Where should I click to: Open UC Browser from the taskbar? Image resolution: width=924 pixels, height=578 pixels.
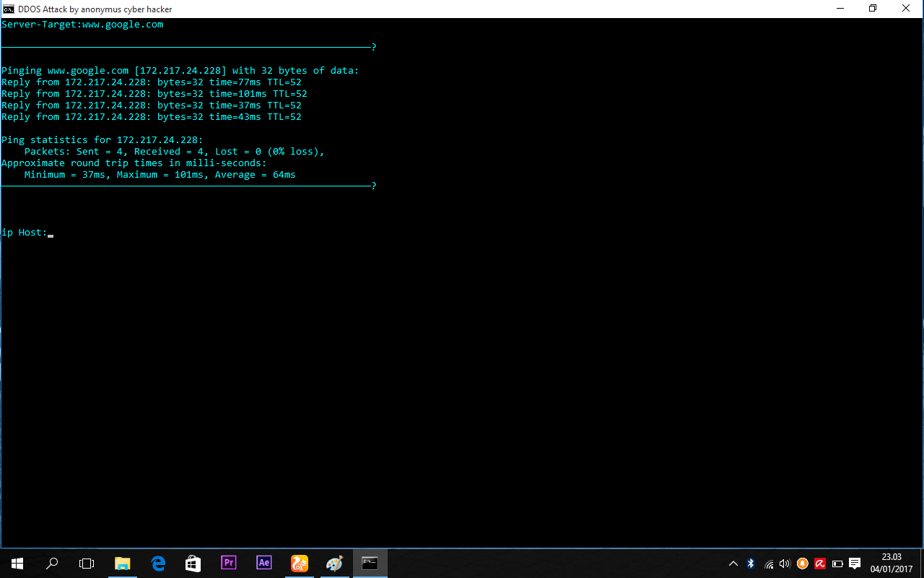click(299, 564)
